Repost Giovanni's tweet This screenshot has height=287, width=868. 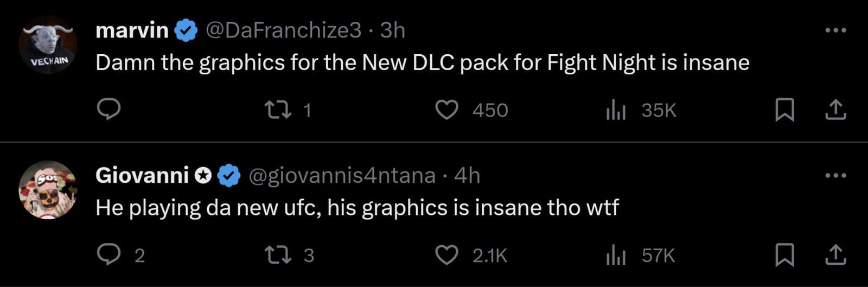pos(278,254)
